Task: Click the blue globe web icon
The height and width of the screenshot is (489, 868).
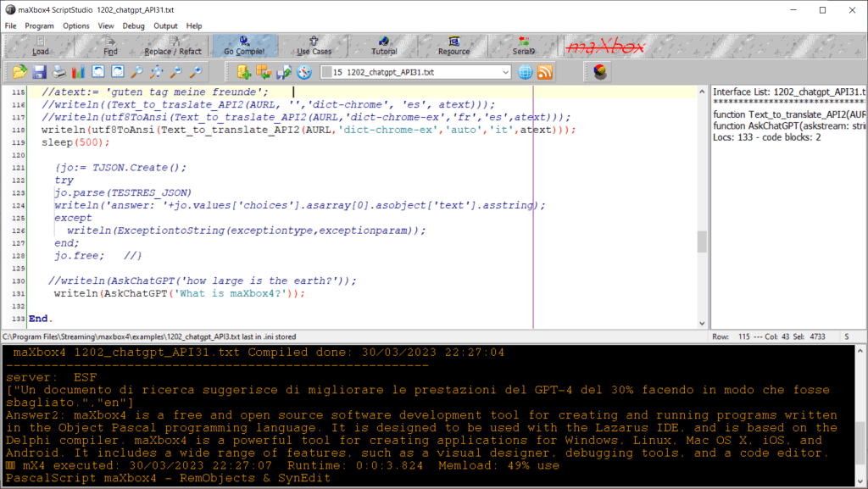Action: coord(526,72)
